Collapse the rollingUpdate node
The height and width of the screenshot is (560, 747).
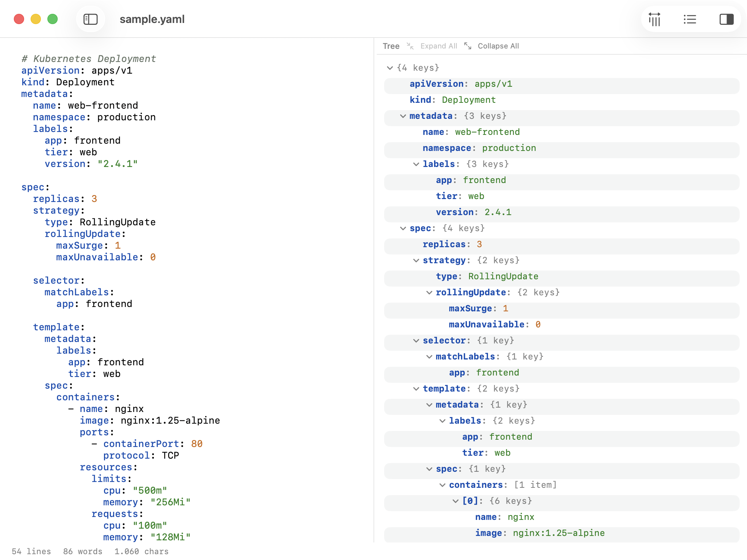click(x=429, y=292)
